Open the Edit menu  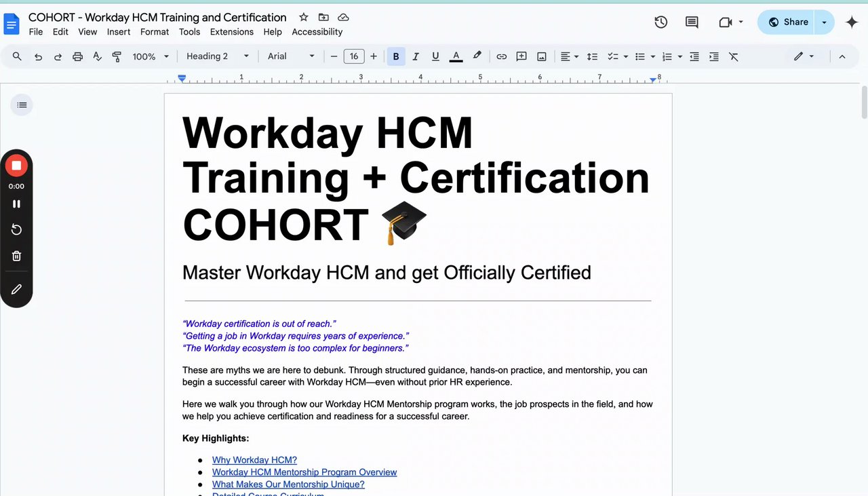click(60, 32)
